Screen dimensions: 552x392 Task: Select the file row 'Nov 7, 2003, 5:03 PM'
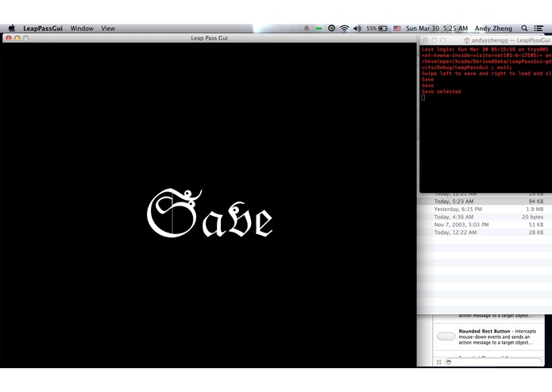484,225
